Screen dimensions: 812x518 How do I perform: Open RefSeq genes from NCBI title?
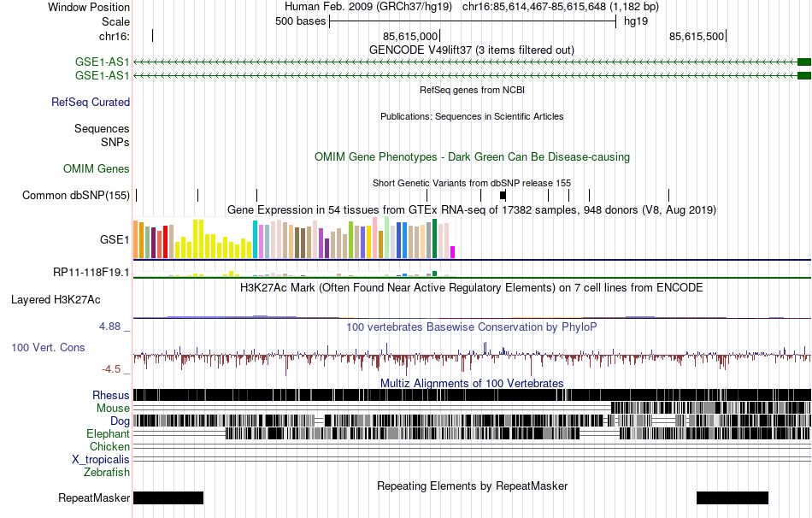[472, 90]
